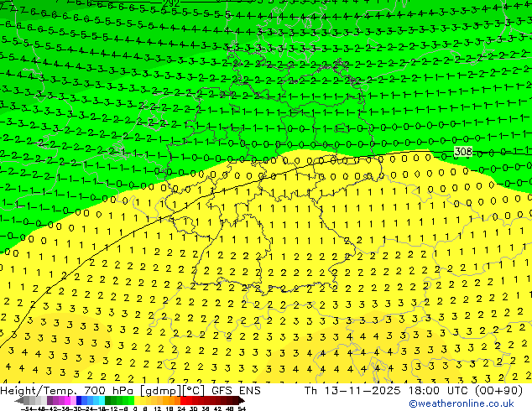
Task: Click the dark blue legend swatch at -30
Action: pyautogui.click(x=79, y=401)
